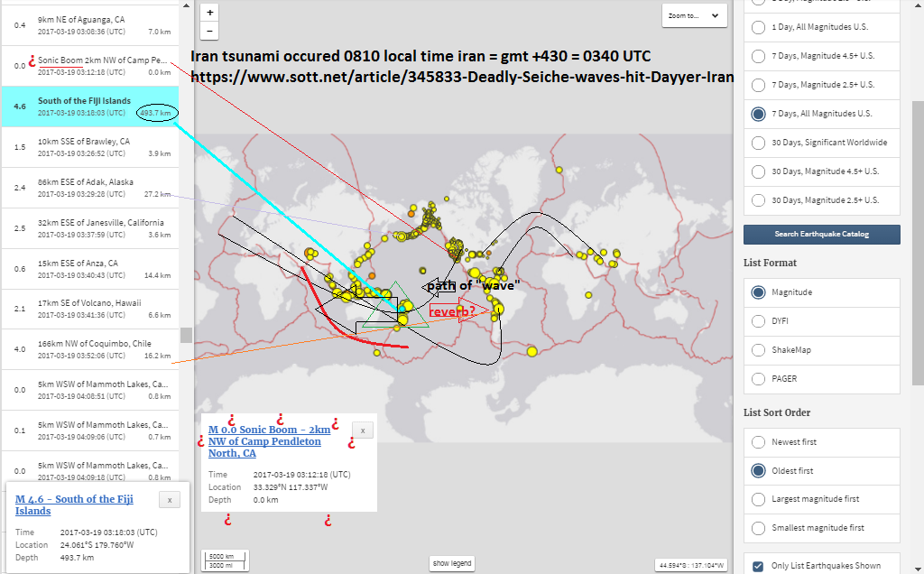The width and height of the screenshot is (924, 574).
Task: Select the 86km ESE of Adak, Alaska entry
Action: click(x=90, y=188)
